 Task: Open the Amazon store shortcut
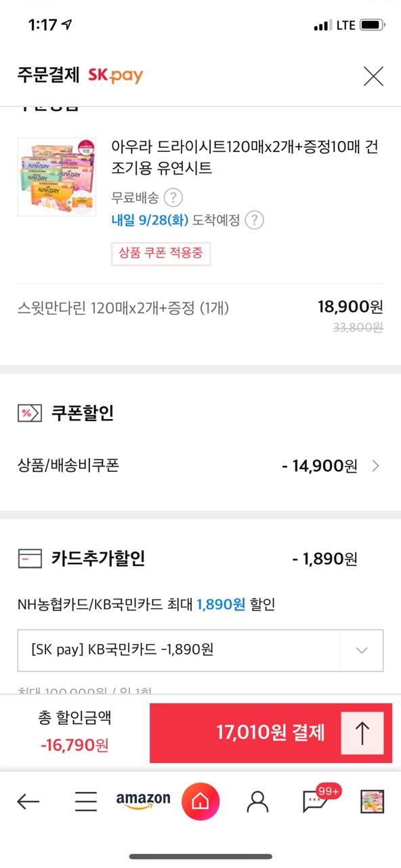tap(143, 802)
